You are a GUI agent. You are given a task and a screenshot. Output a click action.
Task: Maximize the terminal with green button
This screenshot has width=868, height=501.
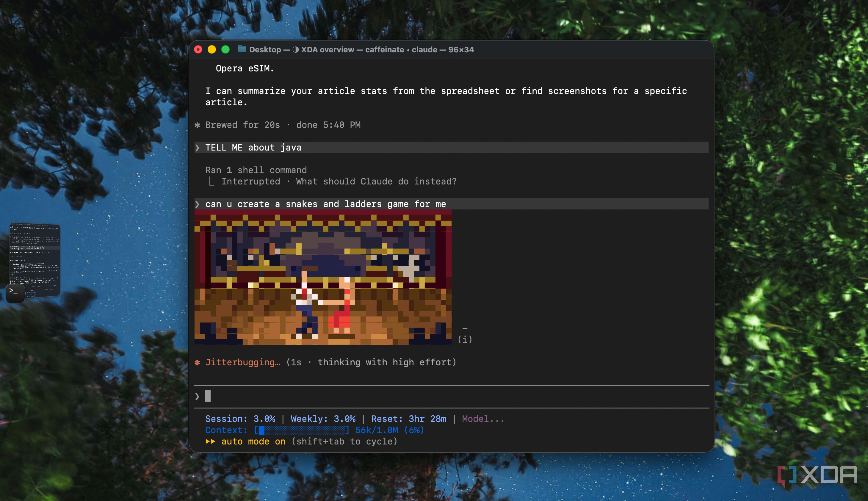point(225,50)
